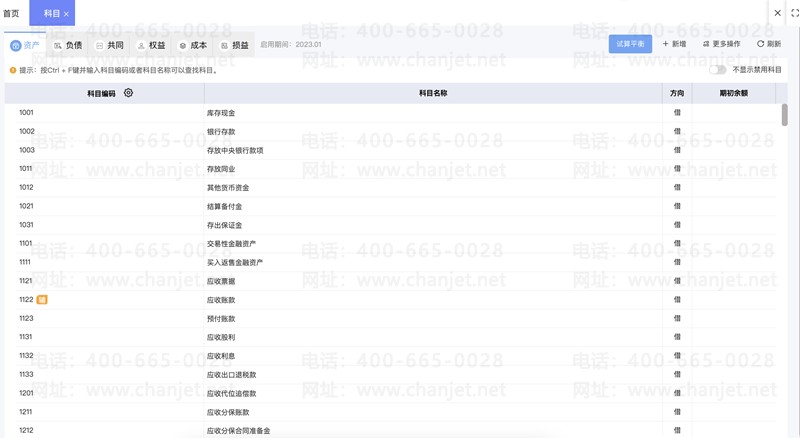
Task: Switch to the 负债 category tab
Action: [x=68, y=45]
